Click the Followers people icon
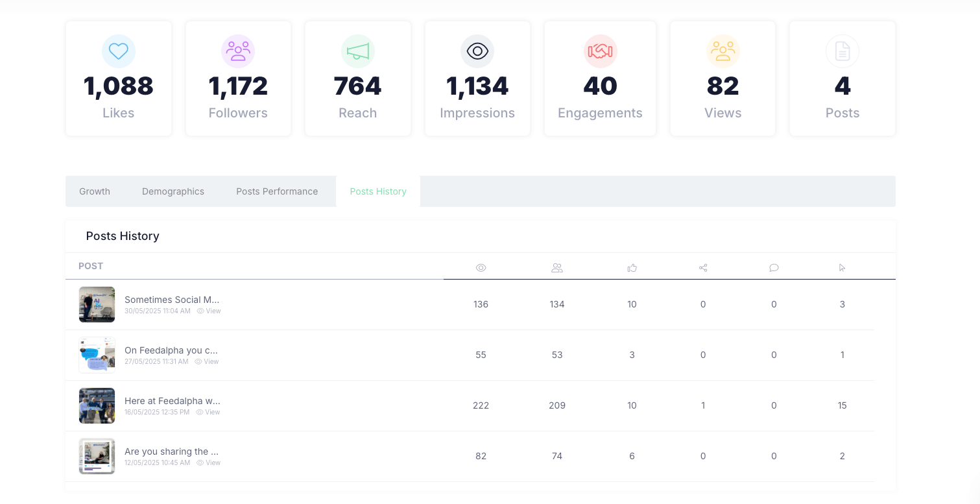980x504 pixels. [x=238, y=51]
